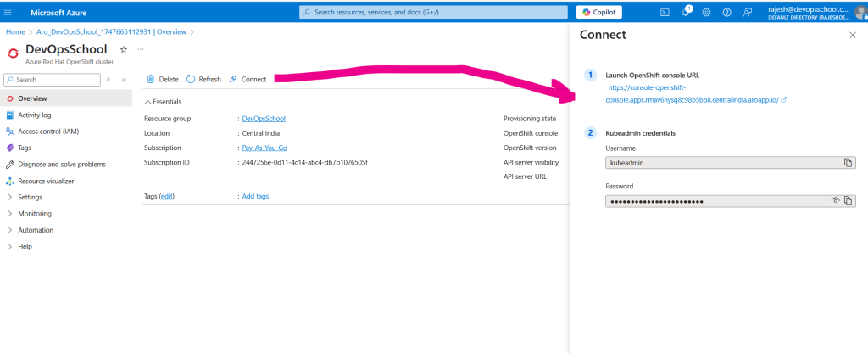Viewport: 868px width, 353px height.
Task: Copy the kubeadmin username
Action: pyautogui.click(x=848, y=162)
